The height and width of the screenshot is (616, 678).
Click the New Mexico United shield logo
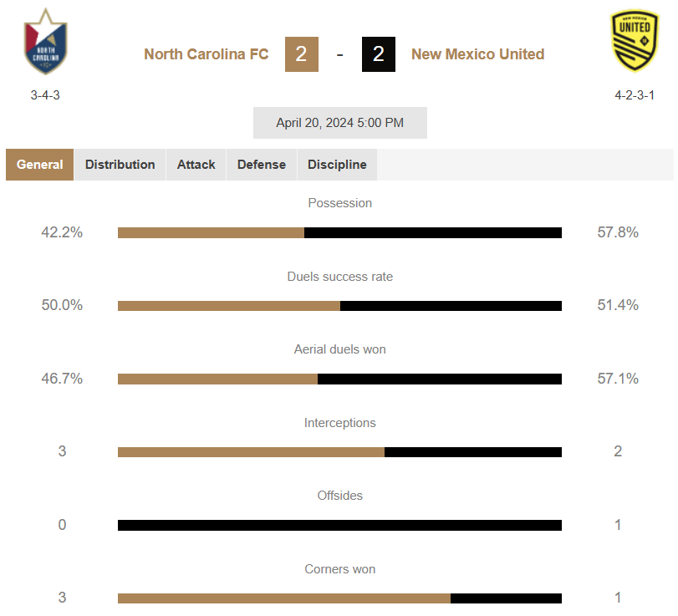(x=635, y=41)
